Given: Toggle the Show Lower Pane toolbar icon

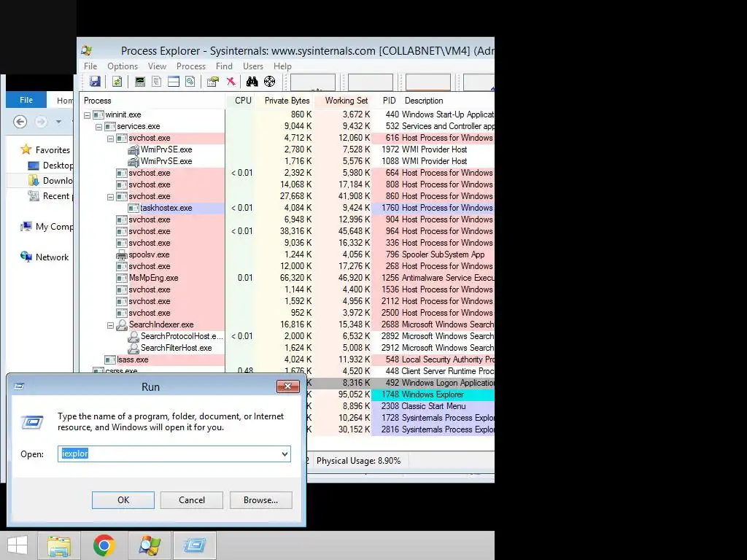Looking at the screenshot, I should (x=174, y=82).
